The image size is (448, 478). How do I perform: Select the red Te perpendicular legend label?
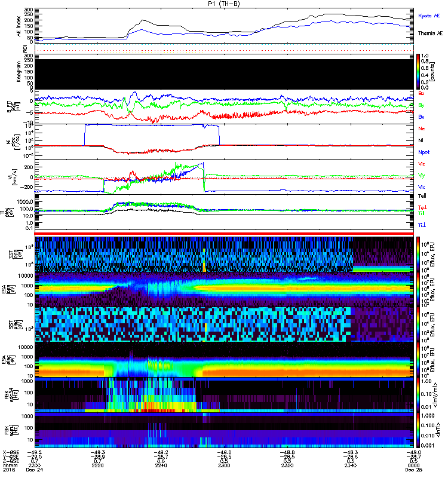click(422, 207)
